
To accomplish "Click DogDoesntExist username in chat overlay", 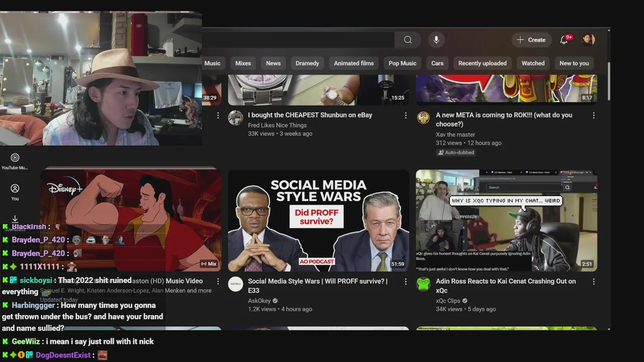I will coord(63,355).
